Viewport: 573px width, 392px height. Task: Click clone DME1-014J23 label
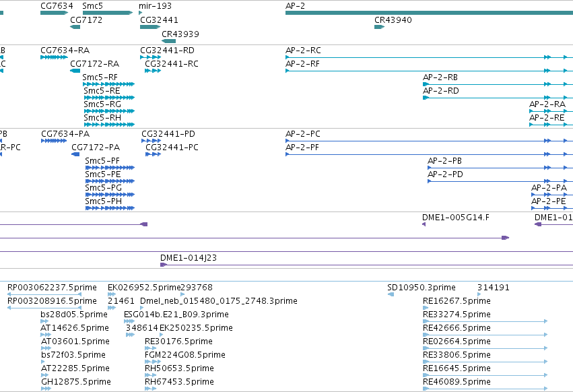pyautogui.click(x=189, y=258)
